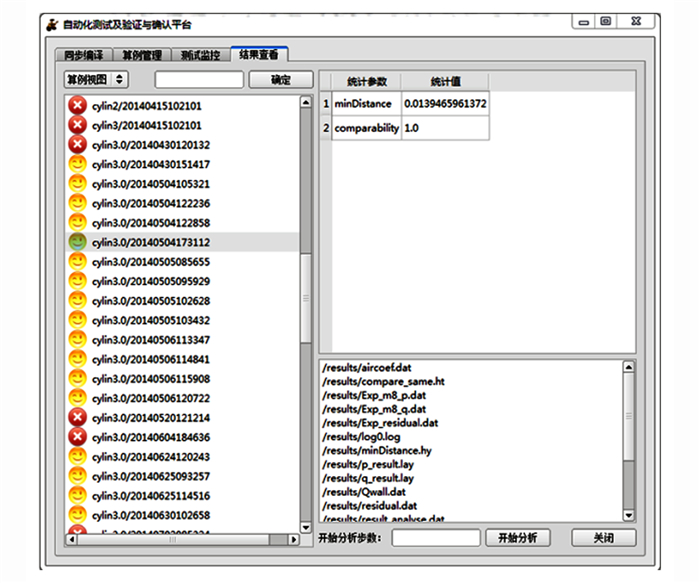Click fail icon of cylin3.0/20140430120132

tap(77, 145)
